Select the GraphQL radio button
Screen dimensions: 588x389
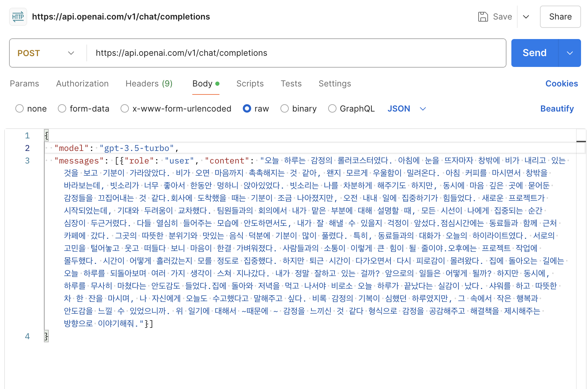[332, 109]
